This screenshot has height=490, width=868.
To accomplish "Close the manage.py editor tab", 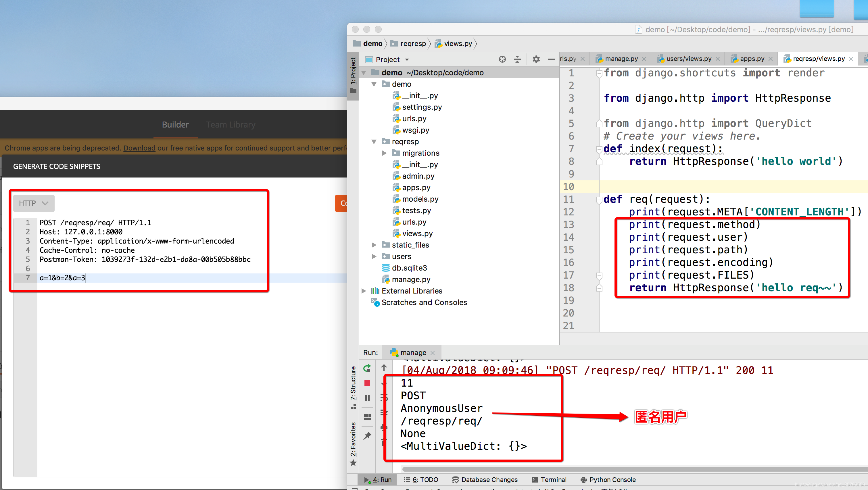I will click(x=644, y=59).
